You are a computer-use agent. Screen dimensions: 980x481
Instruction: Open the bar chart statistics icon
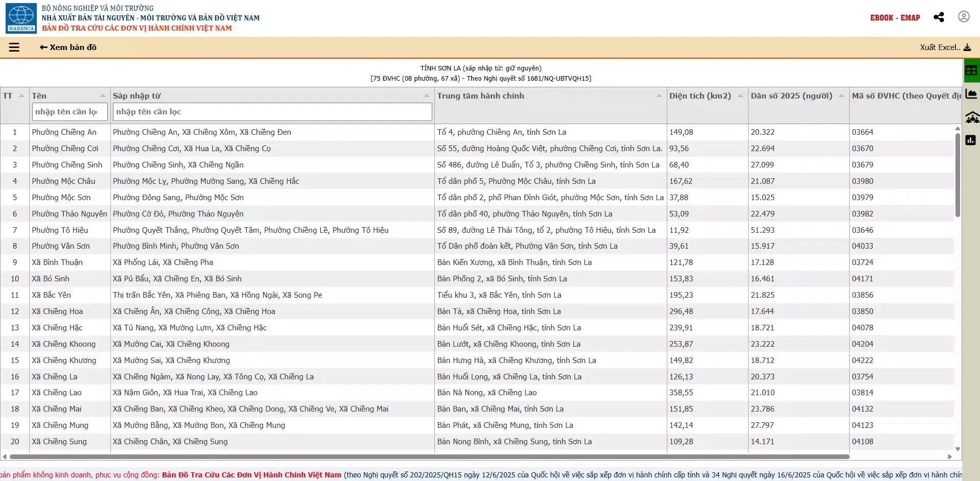point(971,140)
